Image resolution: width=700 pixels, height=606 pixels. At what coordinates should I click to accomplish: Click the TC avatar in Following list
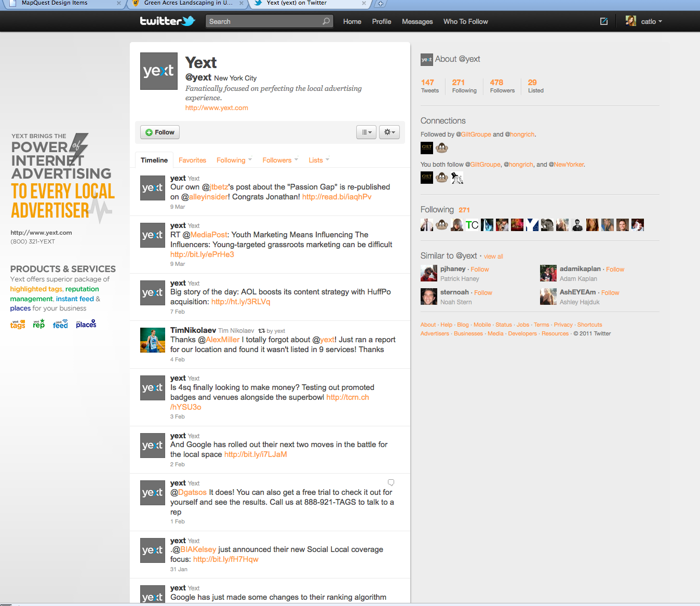472,225
